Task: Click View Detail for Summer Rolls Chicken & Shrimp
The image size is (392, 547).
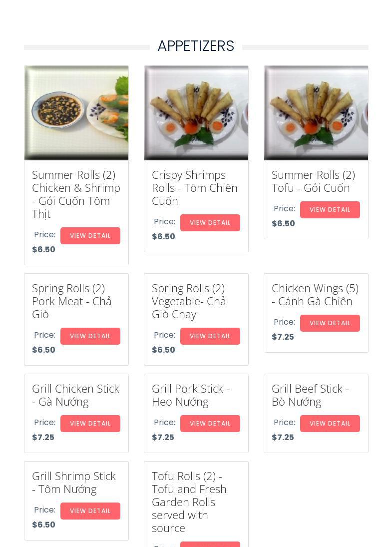Action: [90, 236]
